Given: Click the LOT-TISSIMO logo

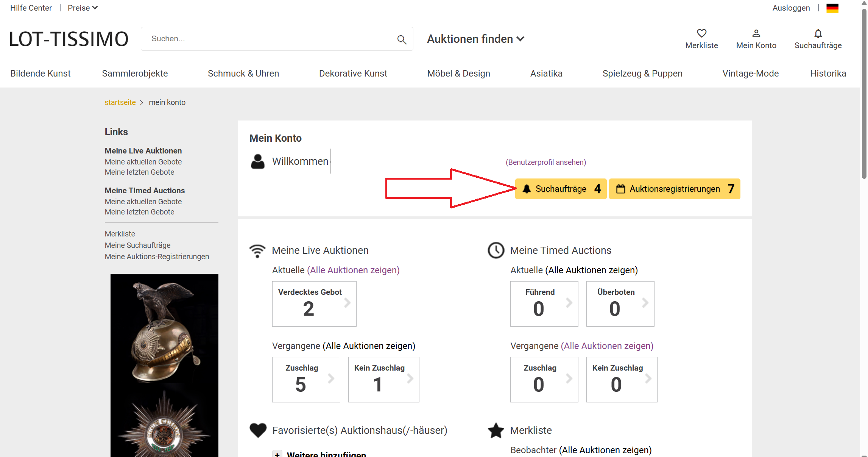Looking at the screenshot, I should [x=69, y=39].
